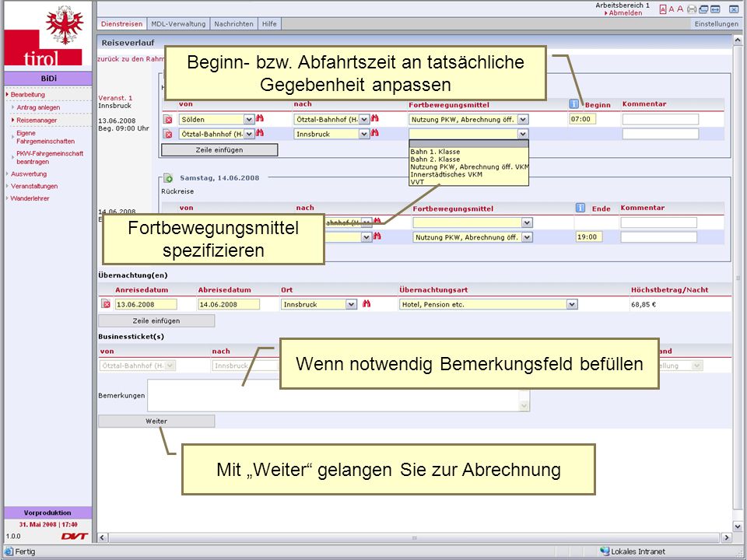Toggle full width layout icon
Viewport: 747px width, 560px height.
(x=716, y=9)
